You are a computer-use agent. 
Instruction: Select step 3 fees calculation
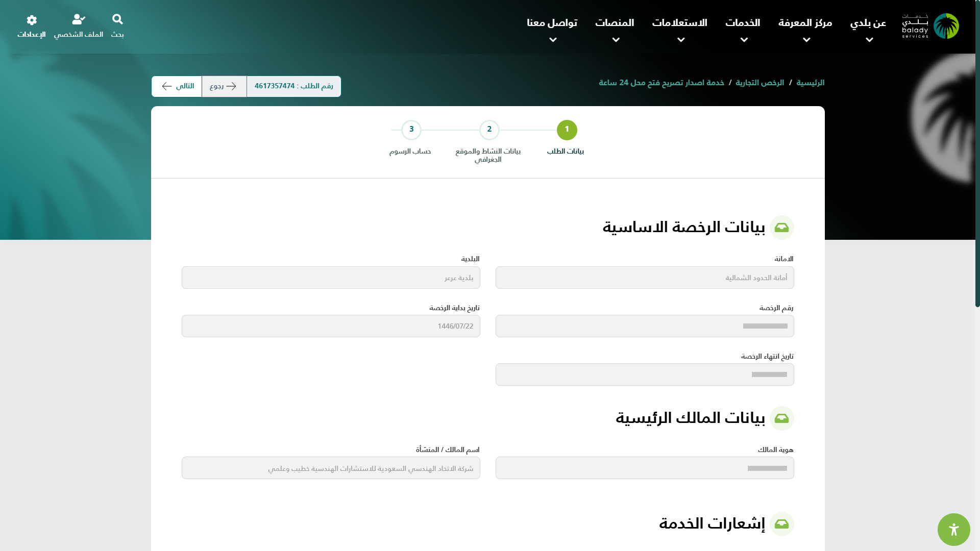click(411, 130)
